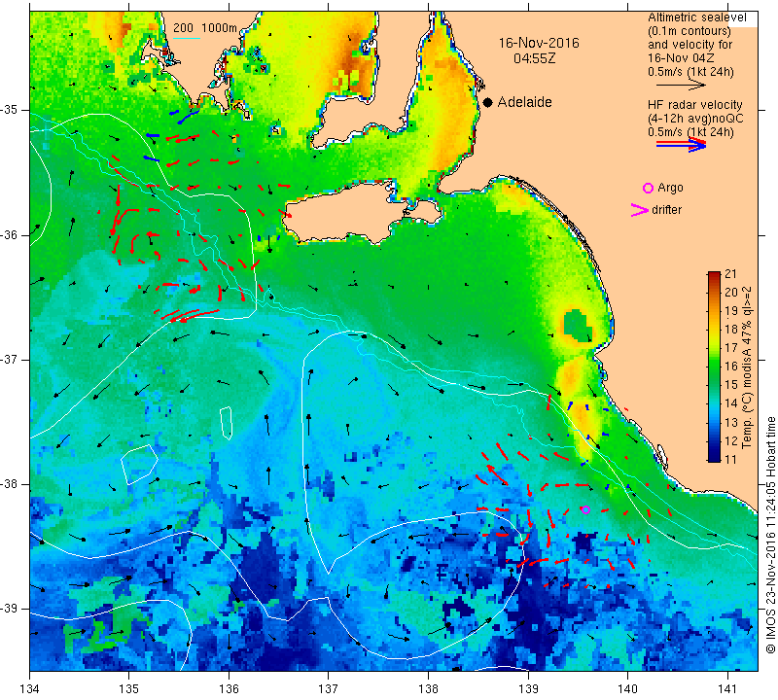Viewport: 778px width, 700px height.
Task: Click the small closed white contour near 136E
Action: point(227,423)
